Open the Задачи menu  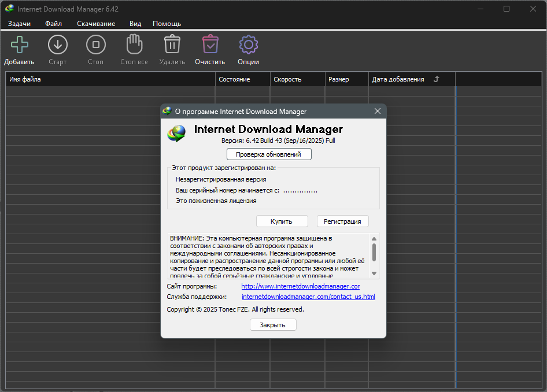(19, 24)
